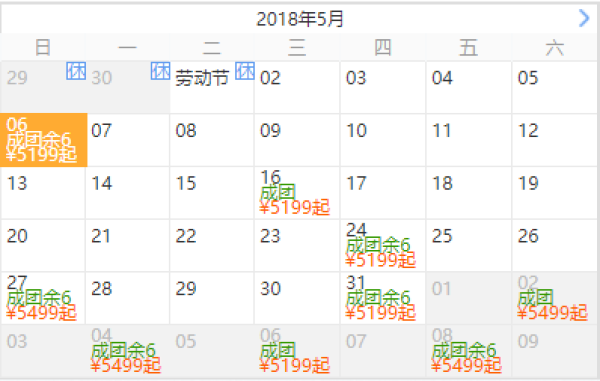Click date 09 in second May row
The image size is (600, 381).
[x=297, y=140]
